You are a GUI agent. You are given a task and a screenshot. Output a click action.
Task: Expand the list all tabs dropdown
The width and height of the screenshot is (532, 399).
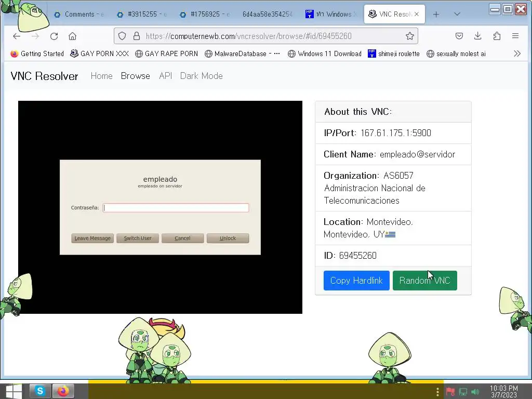[x=457, y=14]
